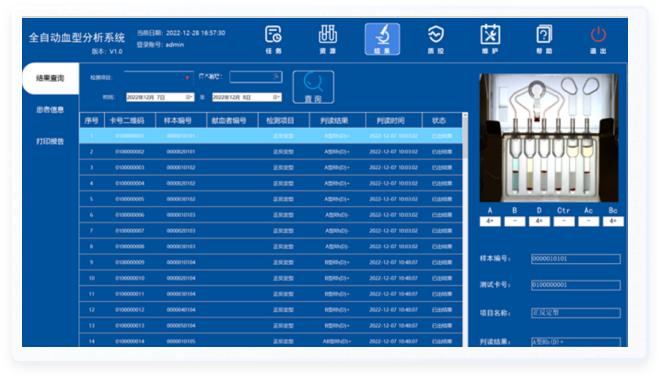The height and width of the screenshot is (379, 661).
Task: Open the end date picker 2022年12月8日
Action: pyautogui.click(x=247, y=97)
